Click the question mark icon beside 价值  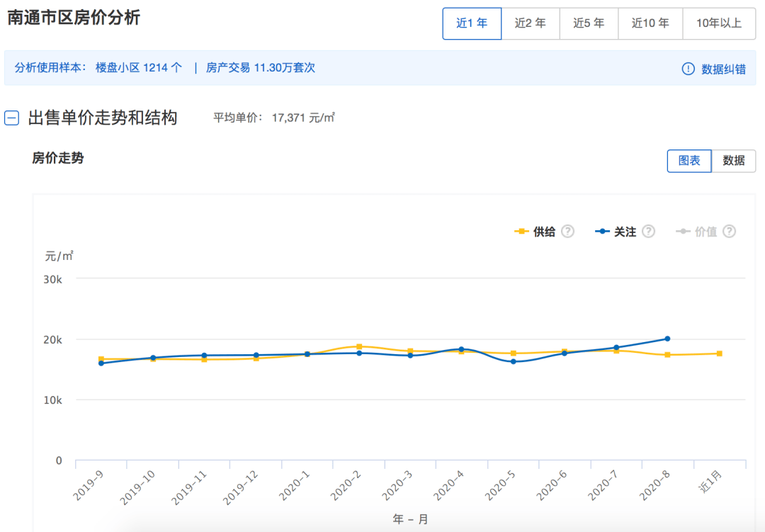coord(729,231)
